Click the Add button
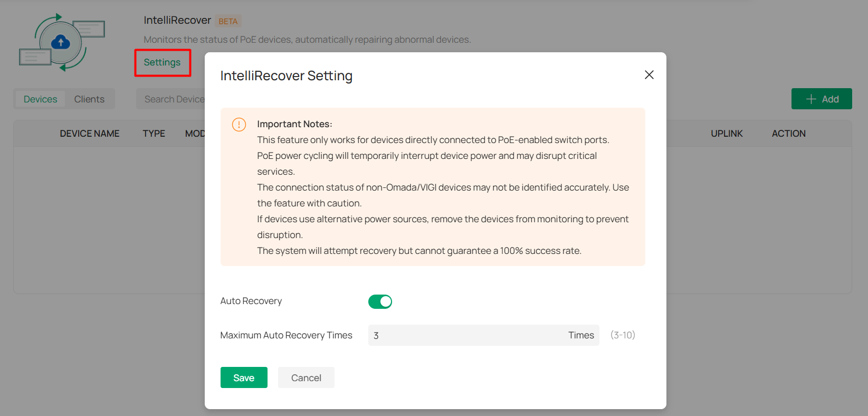This screenshot has width=868, height=416. (x=822, y=99)
